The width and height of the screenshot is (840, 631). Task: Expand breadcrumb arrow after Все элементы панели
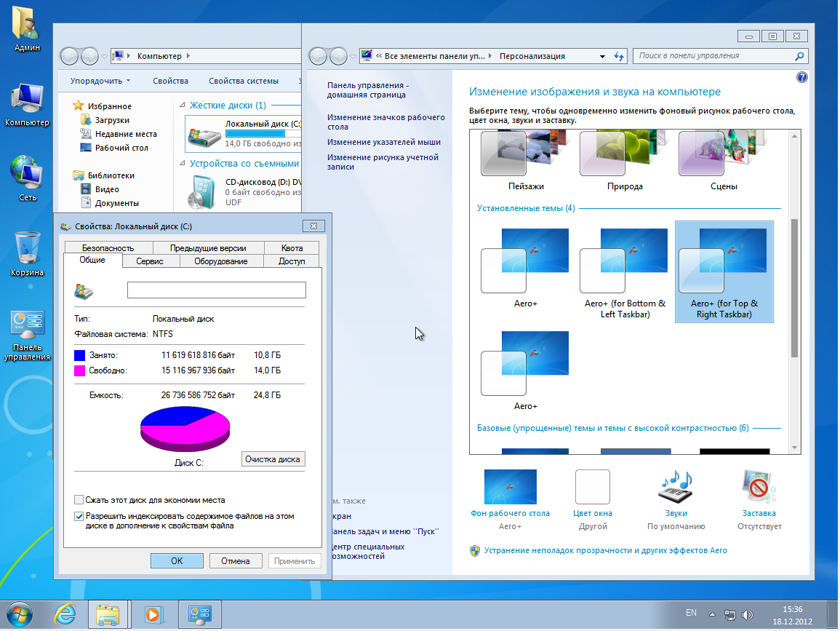(x=490, y=56)
